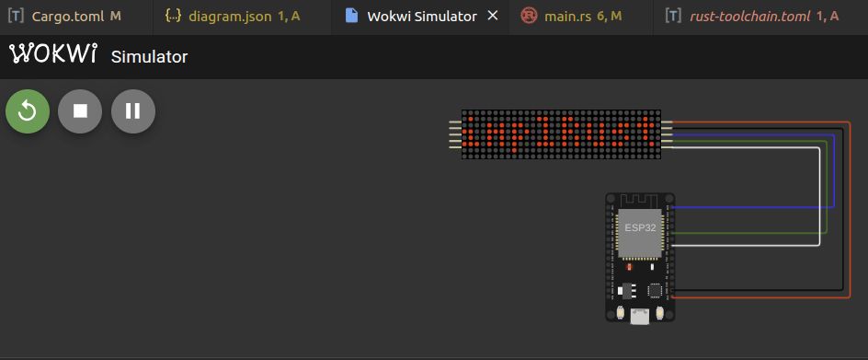Switch to the main.rs tab
This screenshot has width=868, height=360.
581,17
